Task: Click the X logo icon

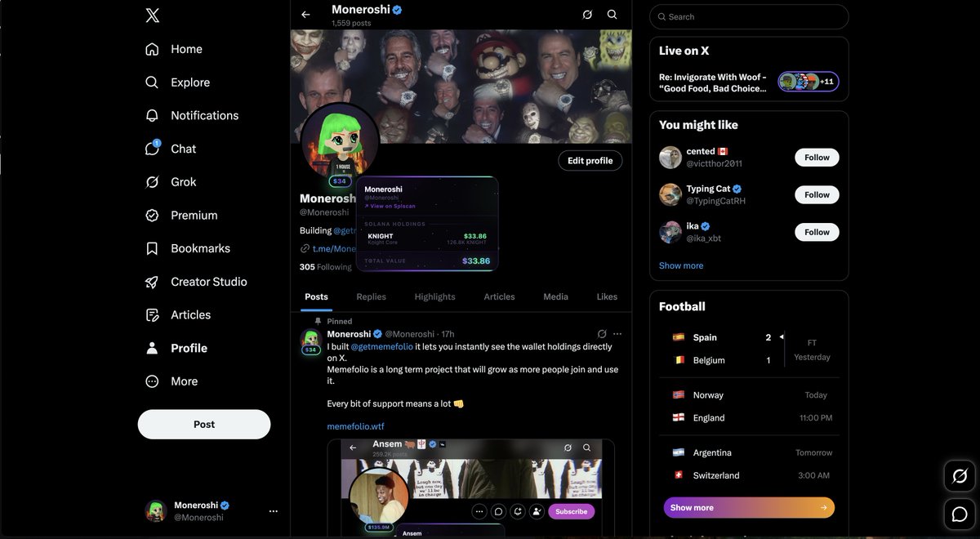Action: (152, 16)
